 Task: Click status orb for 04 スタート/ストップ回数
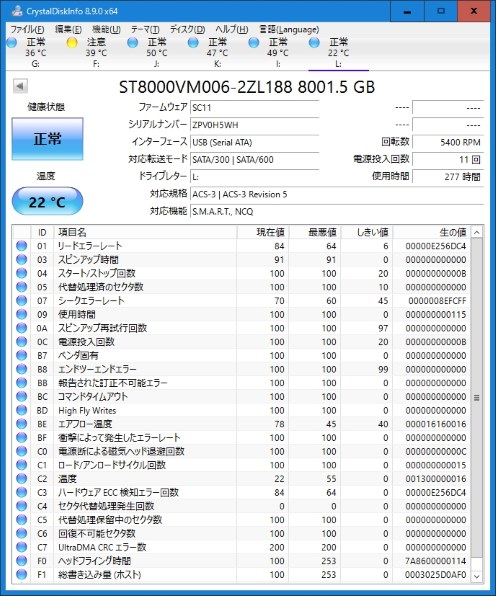coord(22,273)
